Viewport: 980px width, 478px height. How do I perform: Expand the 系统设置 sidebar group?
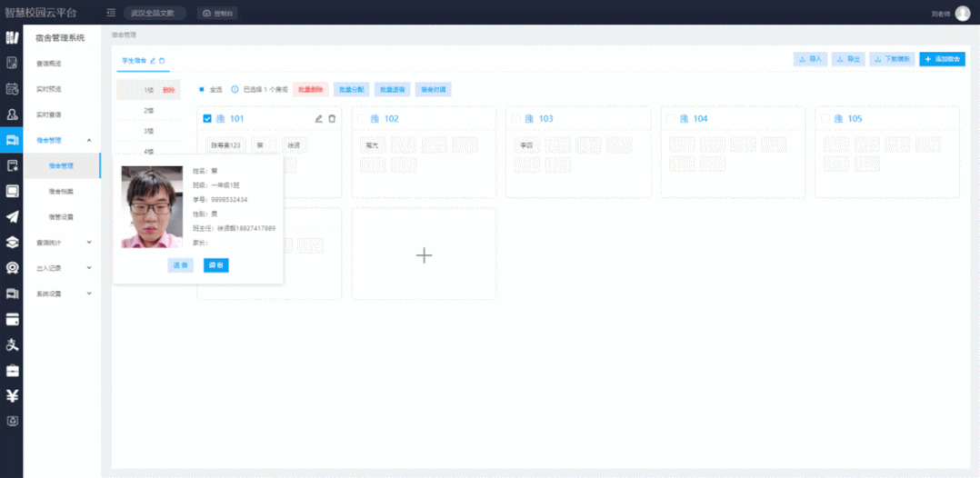click(x=89, y=294)
